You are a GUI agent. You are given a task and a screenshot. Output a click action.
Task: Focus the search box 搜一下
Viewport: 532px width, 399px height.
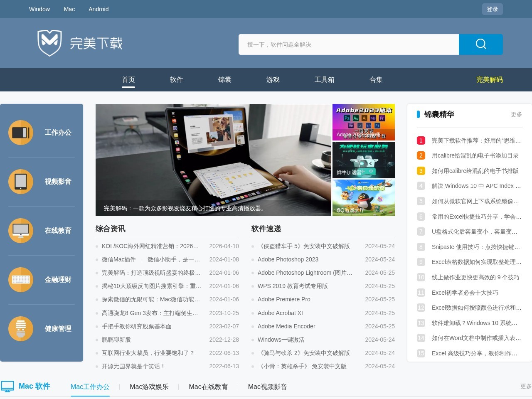349,44
